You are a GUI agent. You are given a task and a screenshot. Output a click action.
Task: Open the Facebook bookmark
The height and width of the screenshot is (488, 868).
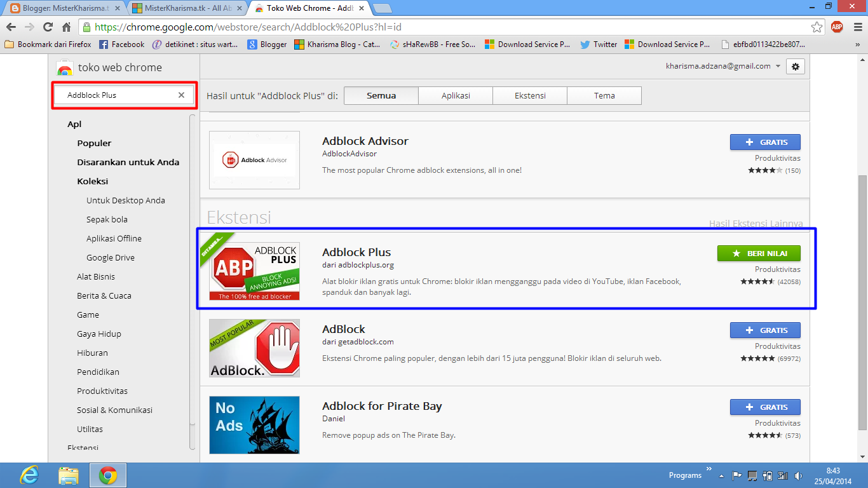tap(122, 44)
